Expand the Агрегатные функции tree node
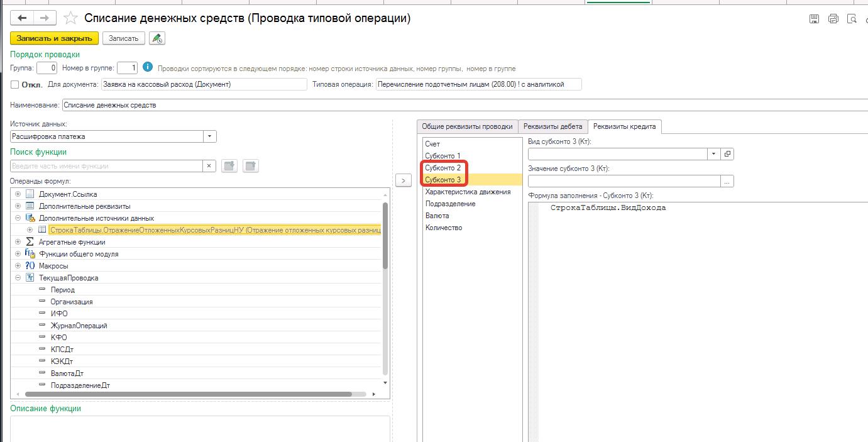Viewport: 868px width, 442px height. coord(18,242)
